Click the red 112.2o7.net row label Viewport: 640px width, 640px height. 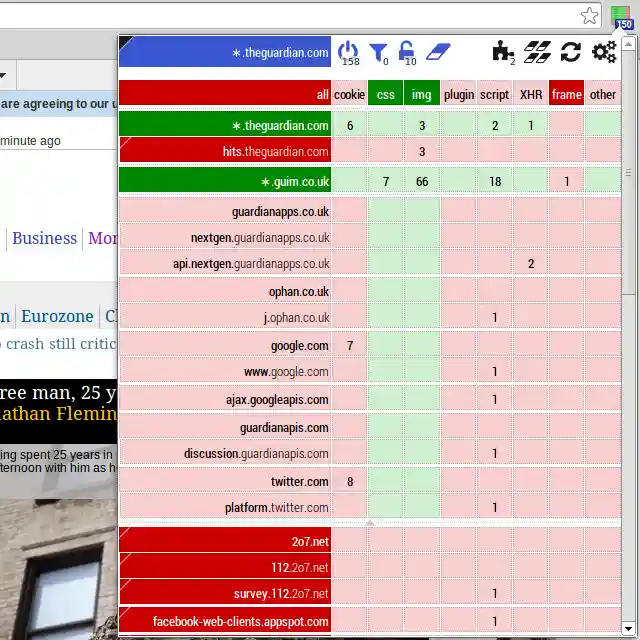225,566
